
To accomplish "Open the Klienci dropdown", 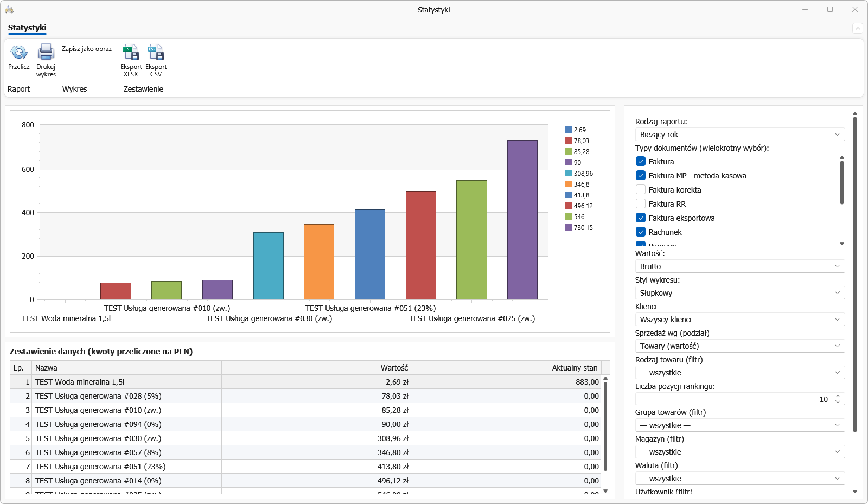I will (x=740, y=320).
